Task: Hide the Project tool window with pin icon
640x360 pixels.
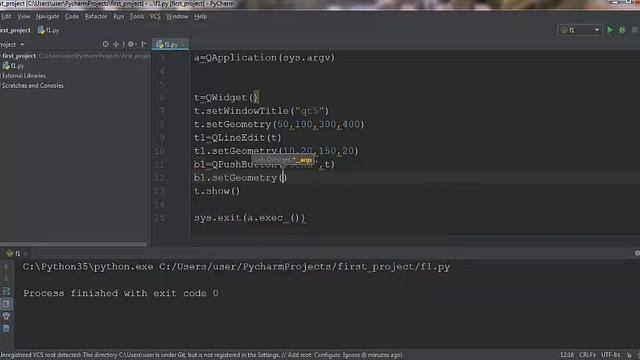Action: 143,44
